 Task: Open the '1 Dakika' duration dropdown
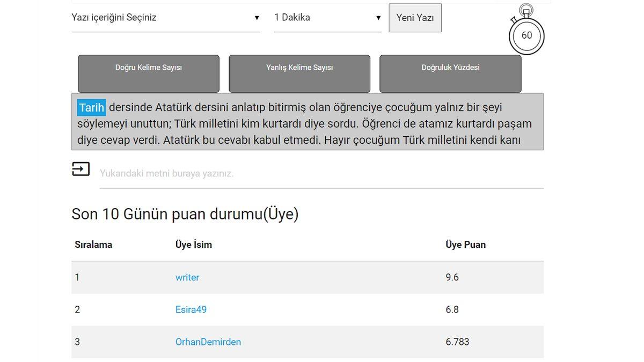click(x=322, y=17)
